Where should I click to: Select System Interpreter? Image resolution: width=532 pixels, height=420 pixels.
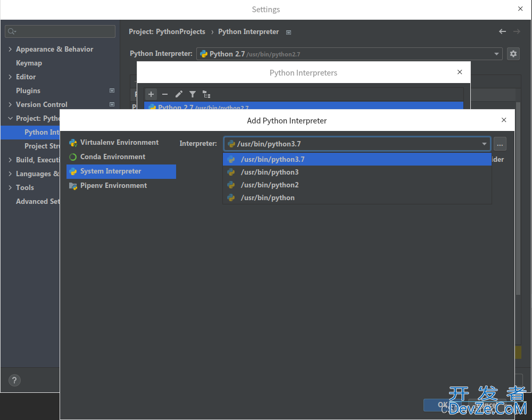121,171
